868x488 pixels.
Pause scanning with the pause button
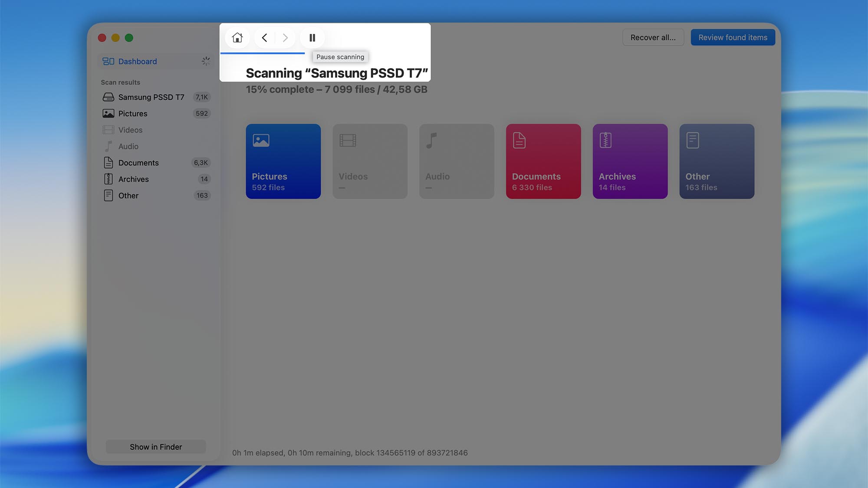click(x=312, y=38)
